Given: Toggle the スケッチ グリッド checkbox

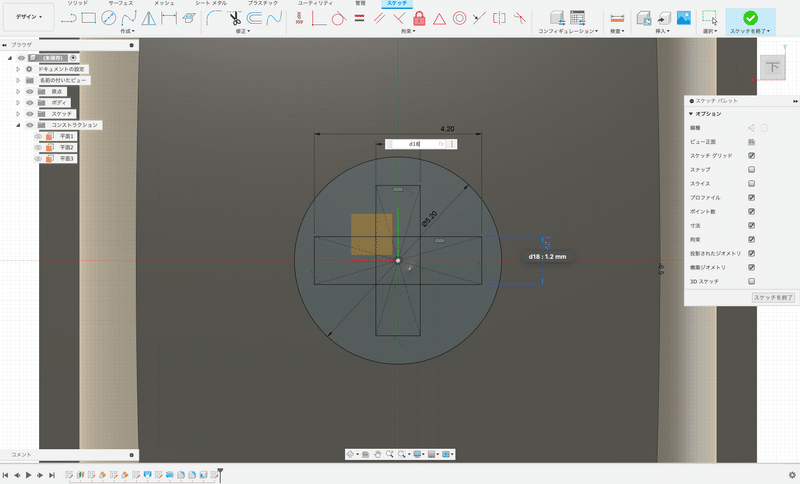Looking at the screenshot, I should click(x=751, y=156).
